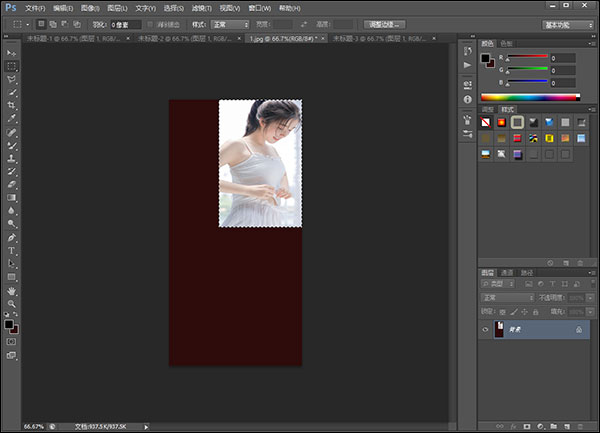Image resolution: width=600 pixels, height=433 pixels.
Task: Open the layer blend mode 正常 dropdown
Action: tap(507, 297)
